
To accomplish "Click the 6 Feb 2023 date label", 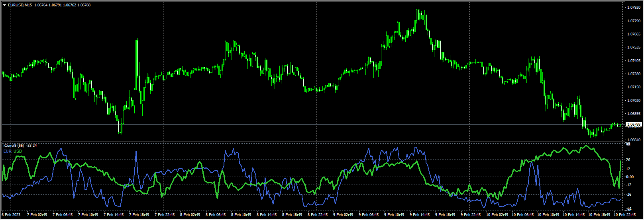I will click(x=11, y=215).
